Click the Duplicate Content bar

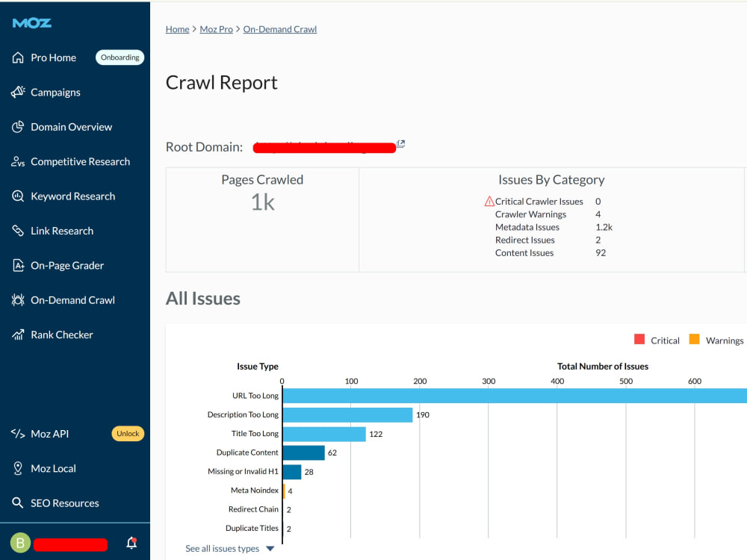click(x=304, y=453)
